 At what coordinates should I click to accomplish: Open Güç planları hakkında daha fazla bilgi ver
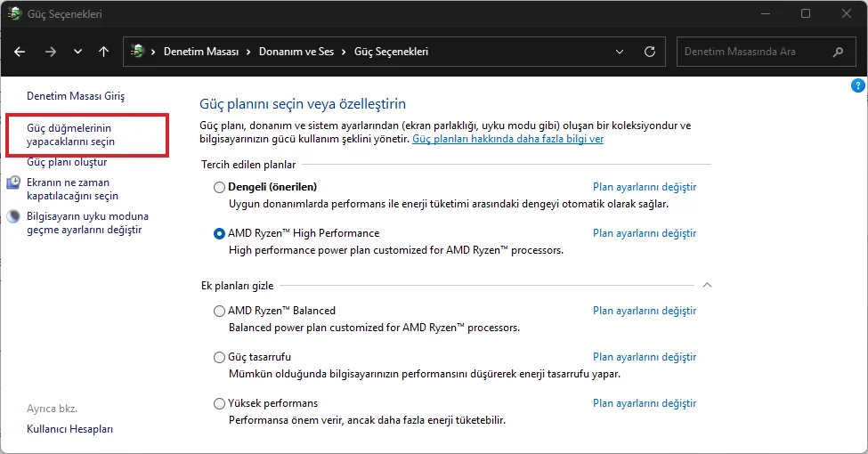(x=507, y=139)
